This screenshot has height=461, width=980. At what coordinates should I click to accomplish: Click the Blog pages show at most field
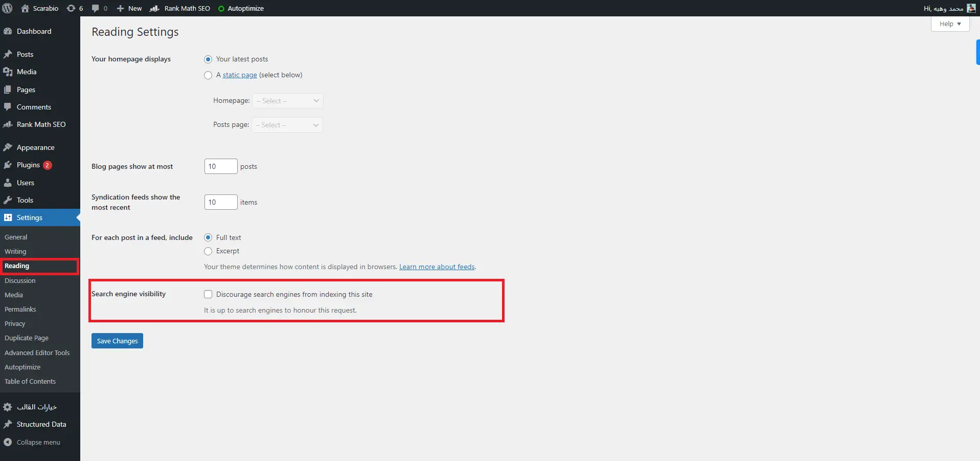pyautogui.click(x=220, y=166)
